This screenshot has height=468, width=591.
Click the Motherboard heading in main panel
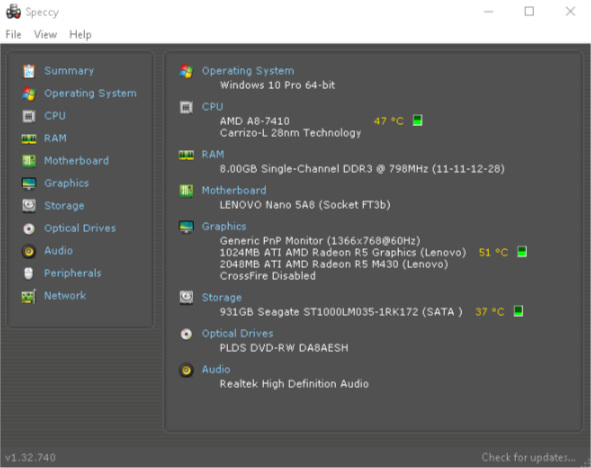point(234,190)
